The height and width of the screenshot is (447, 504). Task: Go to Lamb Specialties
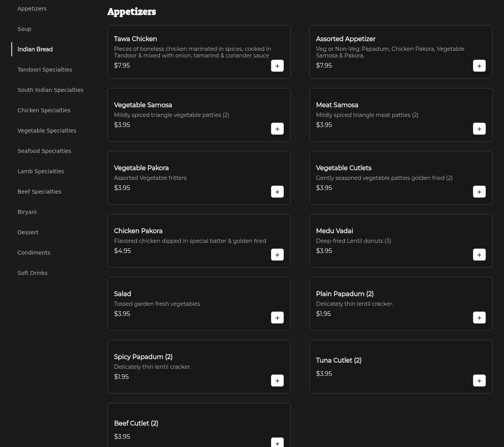[41, 171]
